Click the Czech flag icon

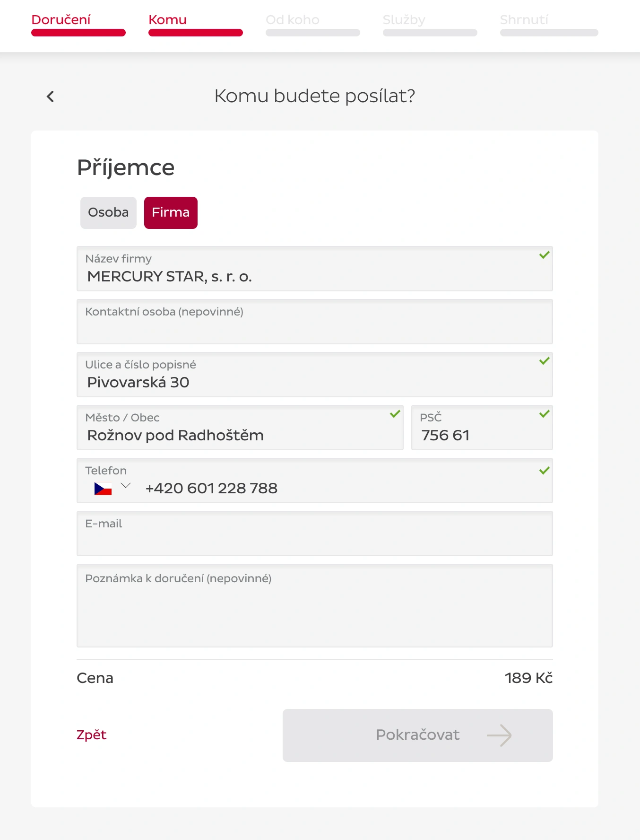pyautogui.click(x=103, y=489)
